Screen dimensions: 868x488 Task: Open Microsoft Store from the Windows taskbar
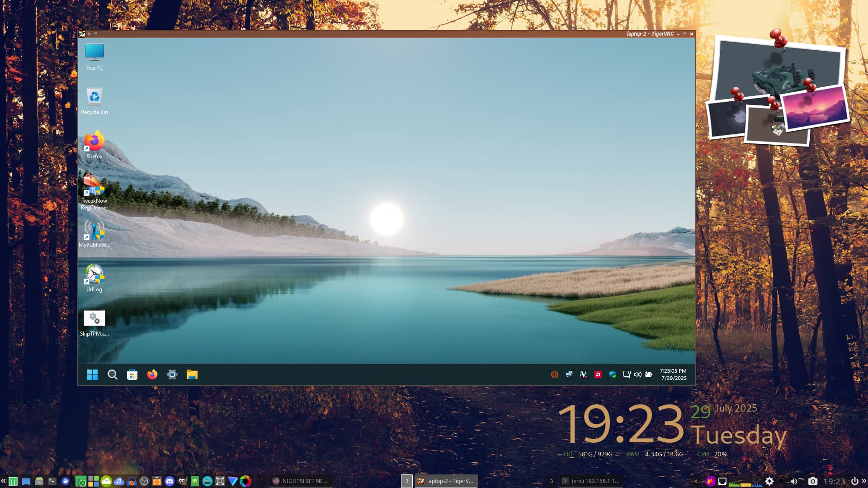coord(132,374)
